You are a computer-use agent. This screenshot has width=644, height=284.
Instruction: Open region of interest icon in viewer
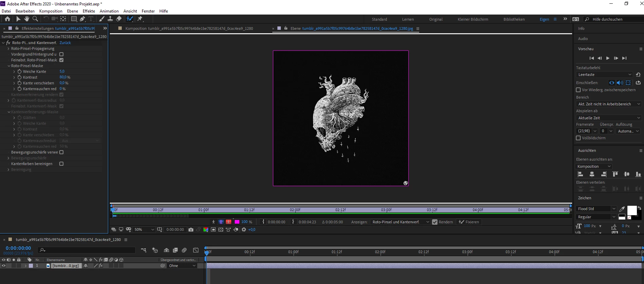coord(213,230)
